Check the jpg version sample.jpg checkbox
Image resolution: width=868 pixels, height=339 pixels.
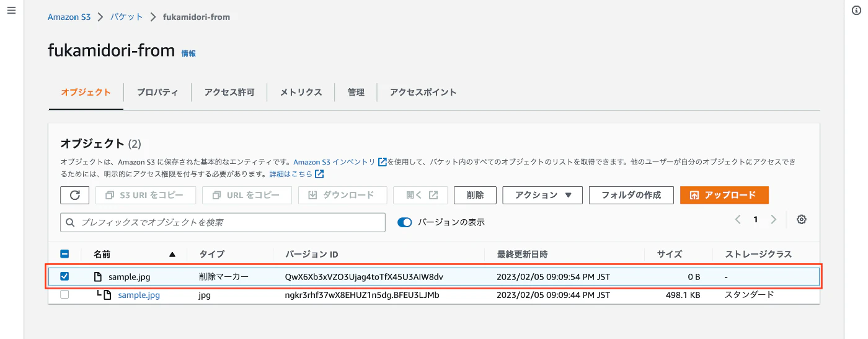click(x=64, y=295)
